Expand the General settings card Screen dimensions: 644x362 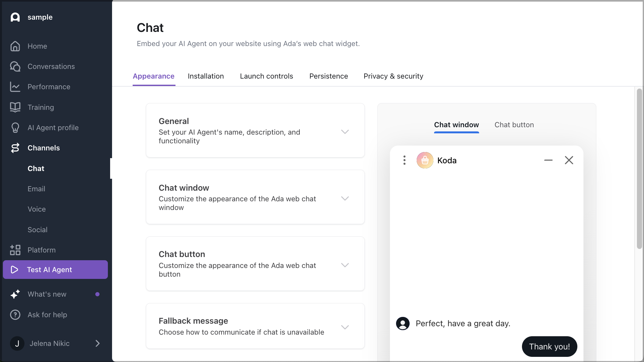345,132
